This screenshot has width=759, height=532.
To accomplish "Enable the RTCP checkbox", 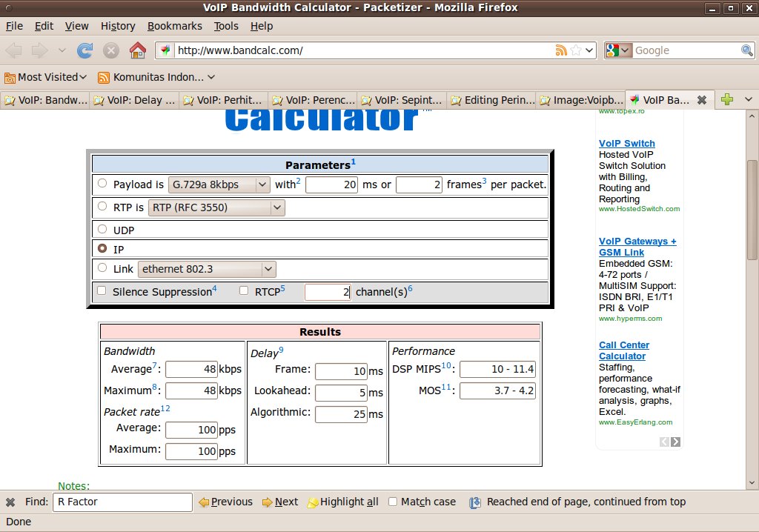I will (x=244, y=291).
